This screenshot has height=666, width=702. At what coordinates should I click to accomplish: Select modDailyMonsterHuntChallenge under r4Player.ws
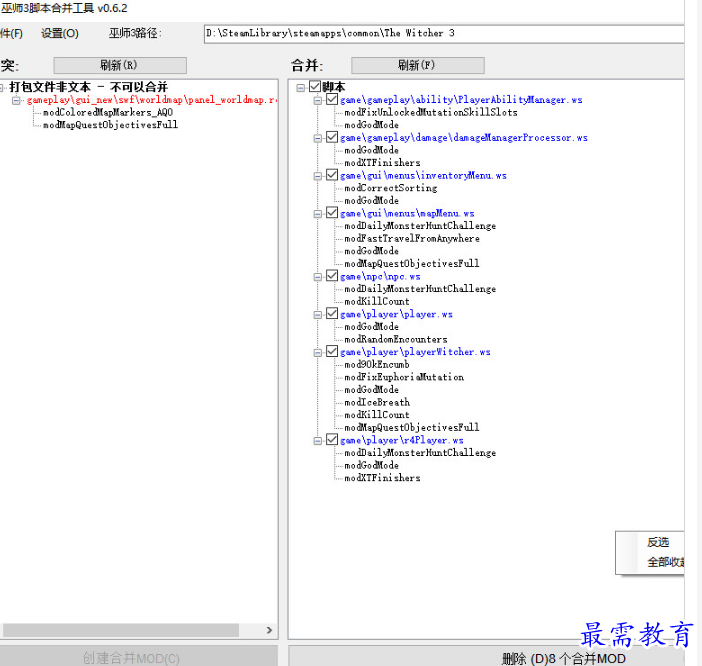point(420,453)
